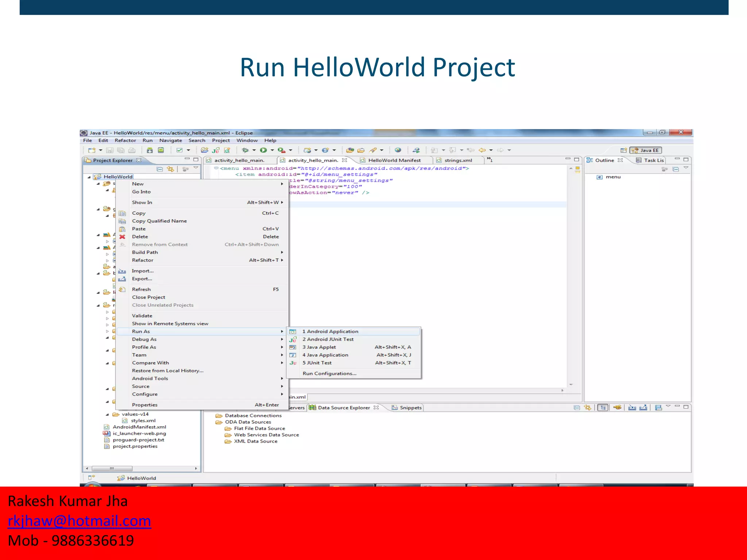Choose Export... in context menu
The height and width of the screenshot is (560, 747).
click(202, 279)
